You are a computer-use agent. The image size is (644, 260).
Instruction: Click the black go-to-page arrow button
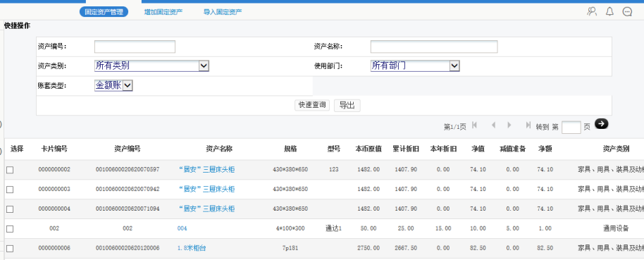coord(601,123)
